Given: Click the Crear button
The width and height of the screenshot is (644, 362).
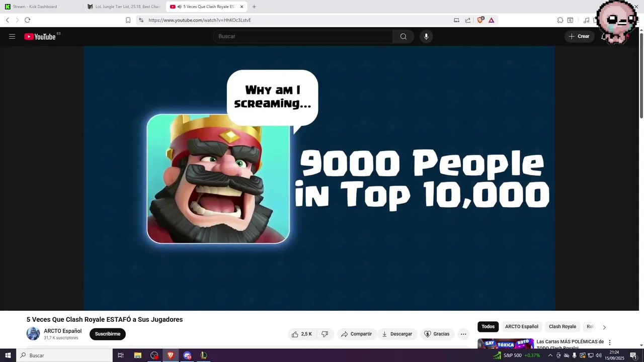Looking at the screenshot, I should tap(579, 36).
